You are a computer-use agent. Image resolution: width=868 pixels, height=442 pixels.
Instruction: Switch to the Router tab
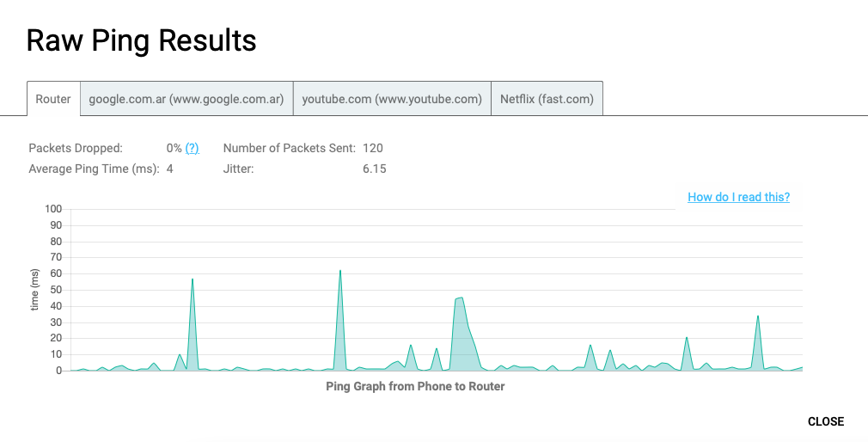point(53,99)
